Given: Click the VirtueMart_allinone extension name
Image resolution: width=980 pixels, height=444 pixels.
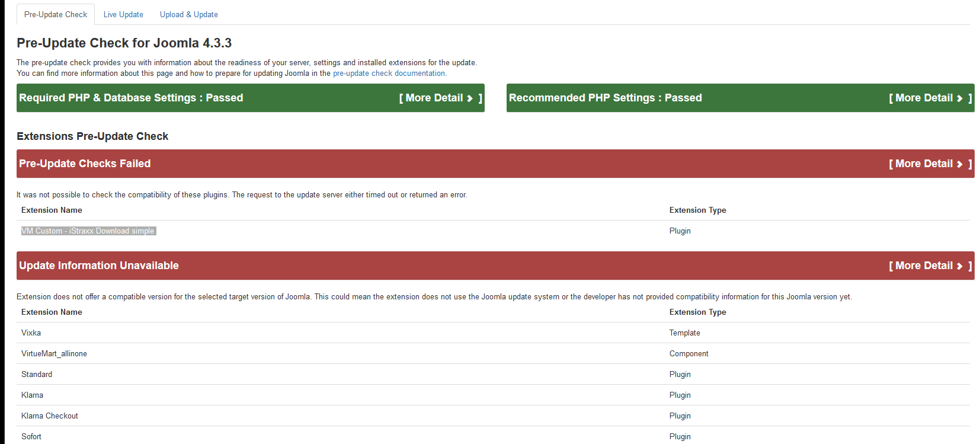Looking at the screenshot, I should coord(54,354).
